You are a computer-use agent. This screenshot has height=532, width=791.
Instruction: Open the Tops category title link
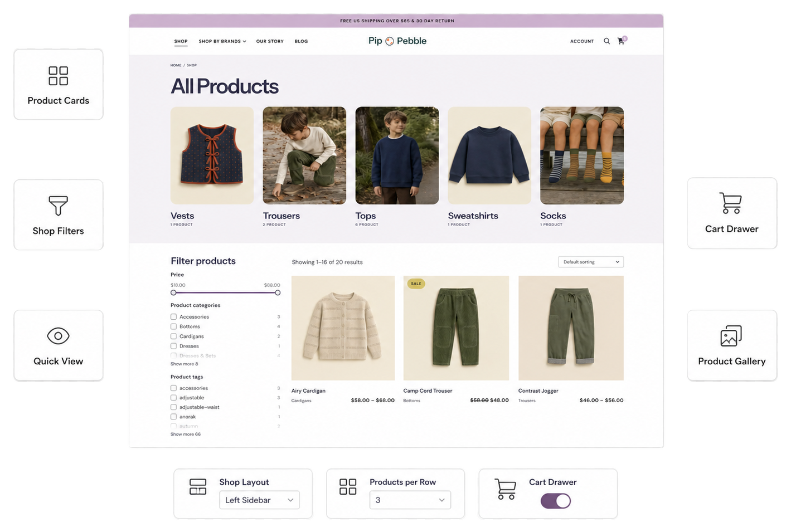point(366,216)
